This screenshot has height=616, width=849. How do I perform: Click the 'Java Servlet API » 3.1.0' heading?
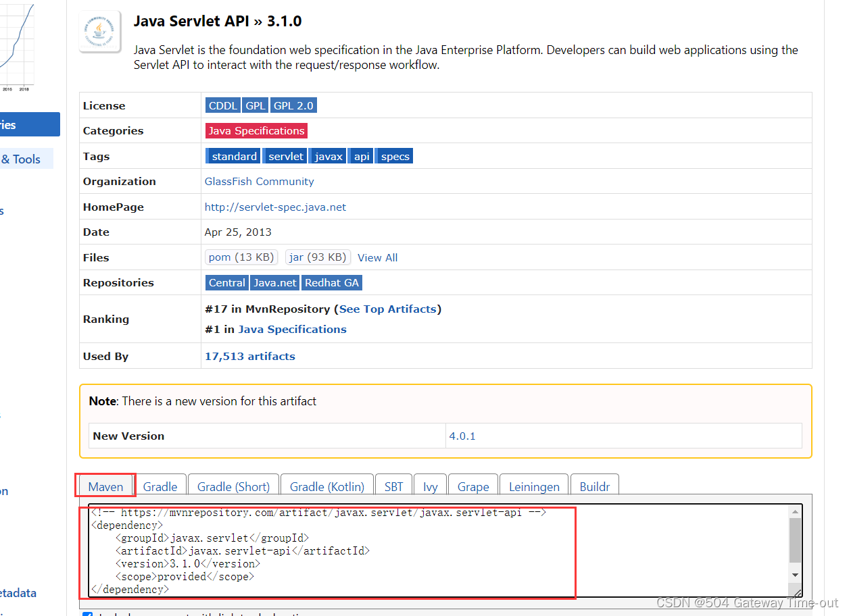[x=218, y=21]
